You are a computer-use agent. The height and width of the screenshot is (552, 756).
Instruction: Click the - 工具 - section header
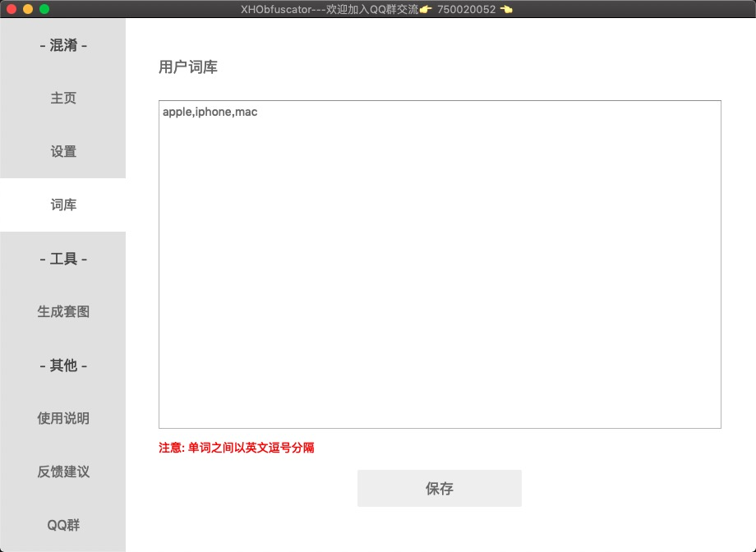click(64, 258)
